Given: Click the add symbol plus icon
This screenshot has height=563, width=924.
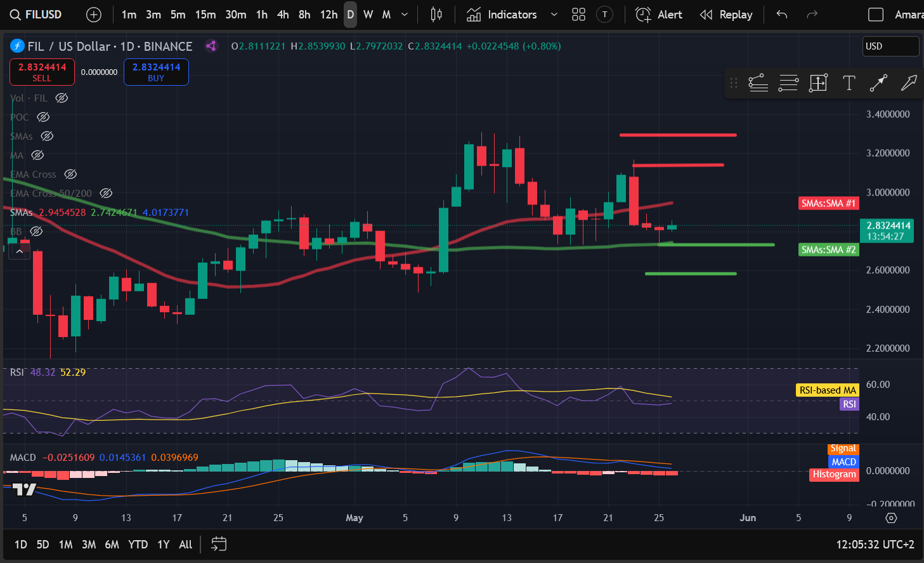Looking at the screenshot, I should tap(93, 15).
